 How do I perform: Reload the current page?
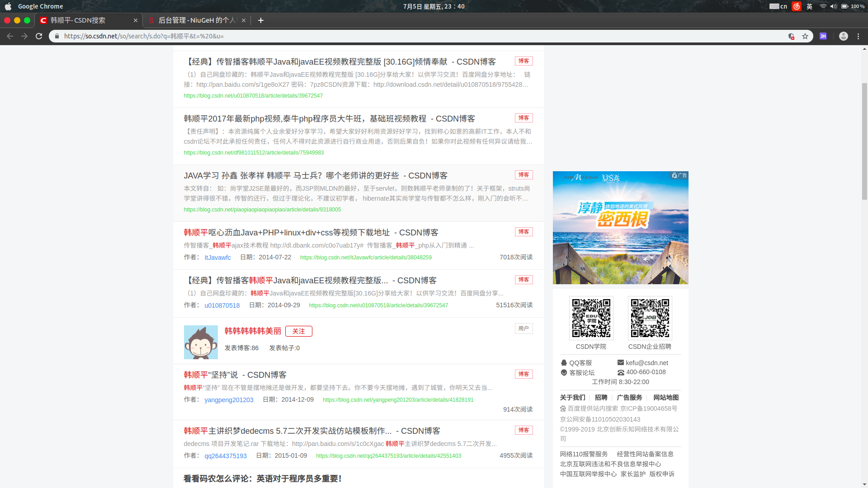[39, 36]
